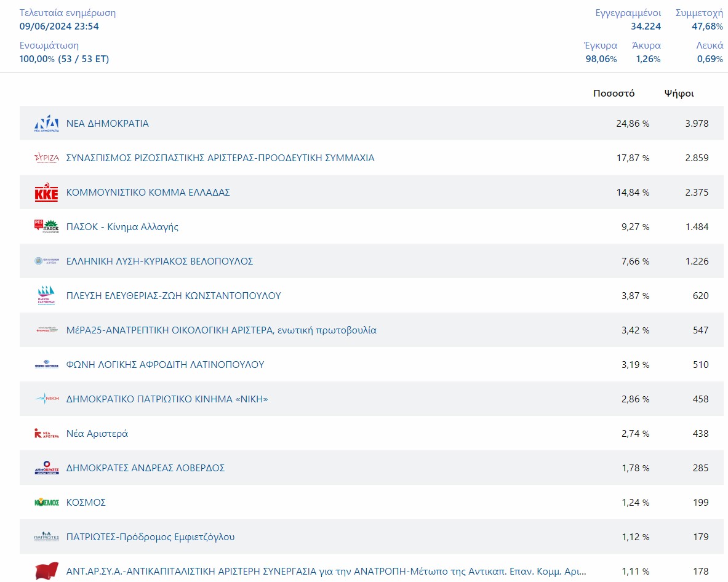
Task: Click the 199 votes value
Action: 700,502
